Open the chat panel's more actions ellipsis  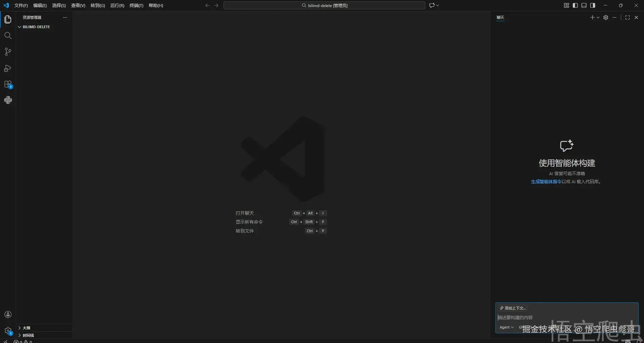(x=614, y=17)
